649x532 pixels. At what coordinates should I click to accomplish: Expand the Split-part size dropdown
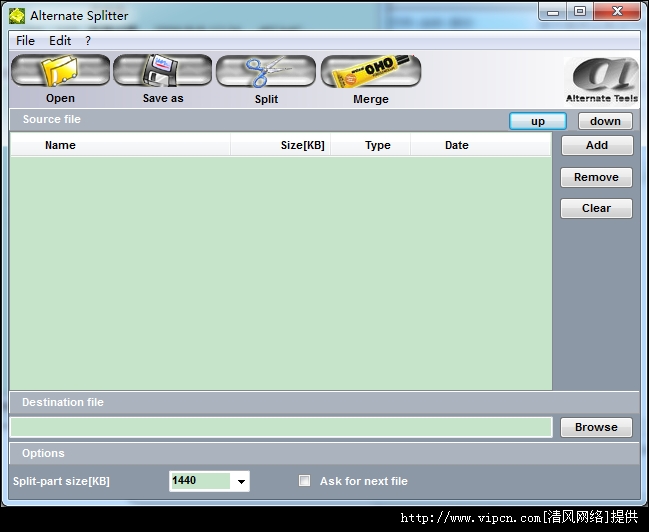240,482
